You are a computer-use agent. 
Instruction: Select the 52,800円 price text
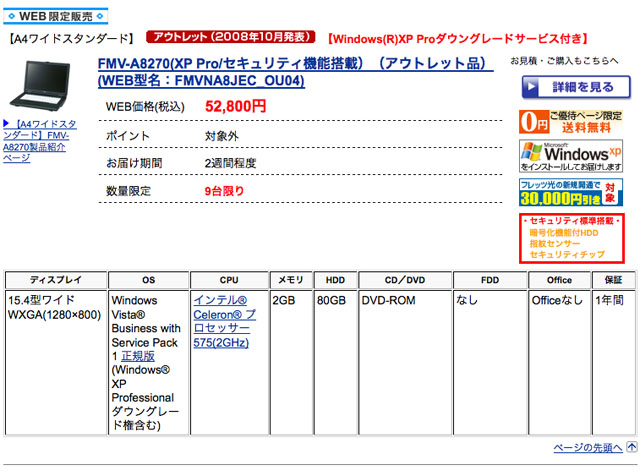pyautogui.click(x=235, y=107)
